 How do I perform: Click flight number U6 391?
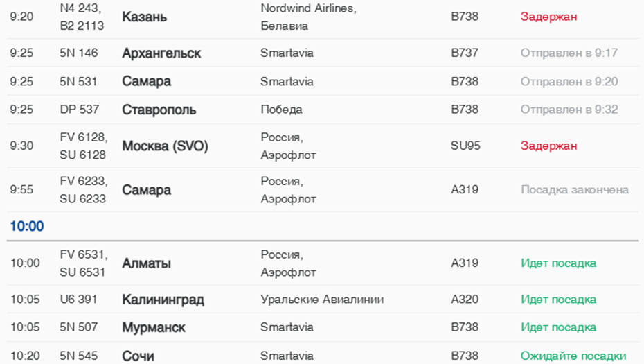click(x=79, y=300)
